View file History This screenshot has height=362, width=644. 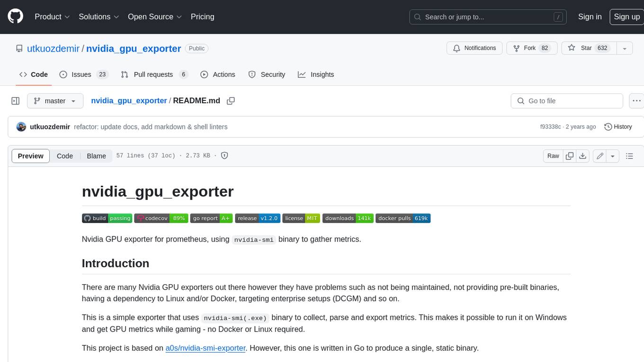click(x=618, y=127)
